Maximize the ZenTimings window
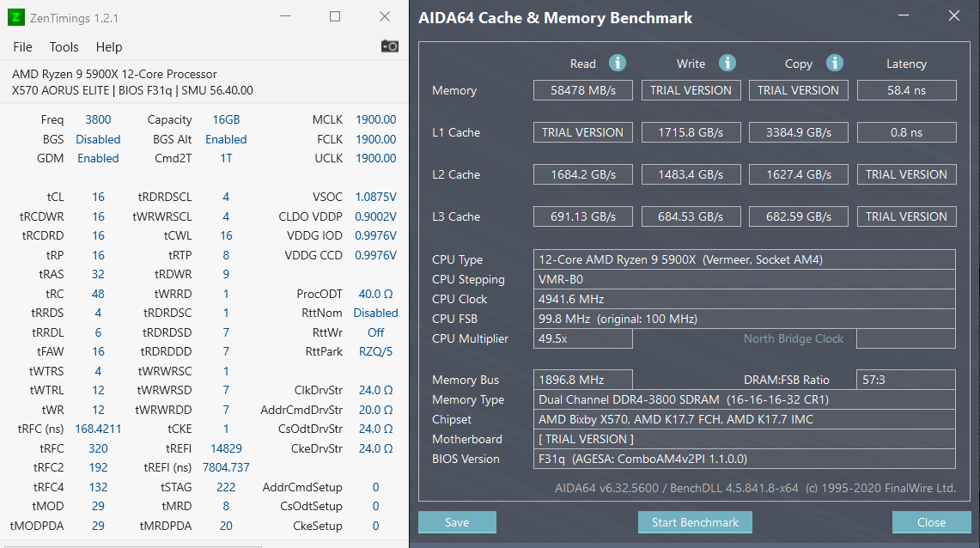 coord(335,17)
